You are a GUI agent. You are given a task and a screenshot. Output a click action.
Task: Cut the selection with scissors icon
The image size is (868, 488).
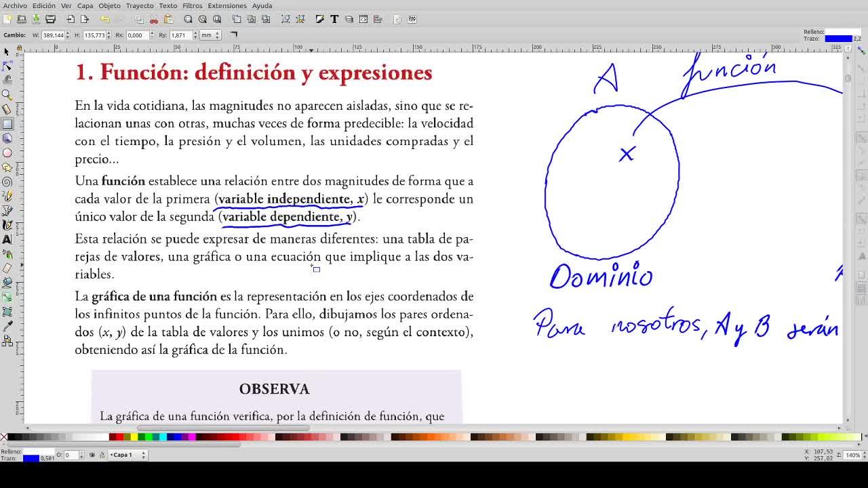pos(154,19)
